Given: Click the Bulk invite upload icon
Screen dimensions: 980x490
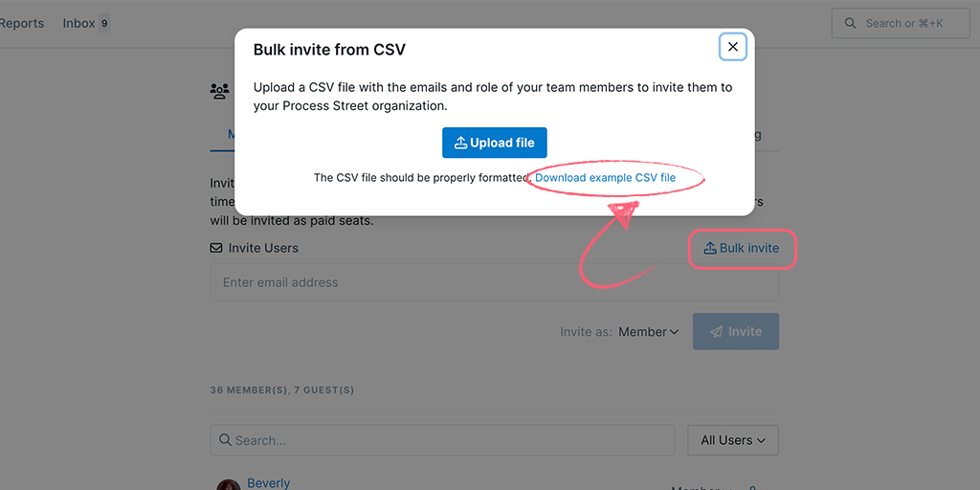Looking at the screenshot, I should tap(710, 248).
